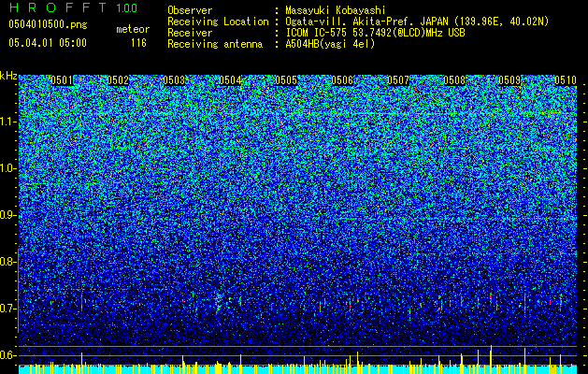Click the kHz axis unit label
Screen dimensions: 588x374
[8, 76]
